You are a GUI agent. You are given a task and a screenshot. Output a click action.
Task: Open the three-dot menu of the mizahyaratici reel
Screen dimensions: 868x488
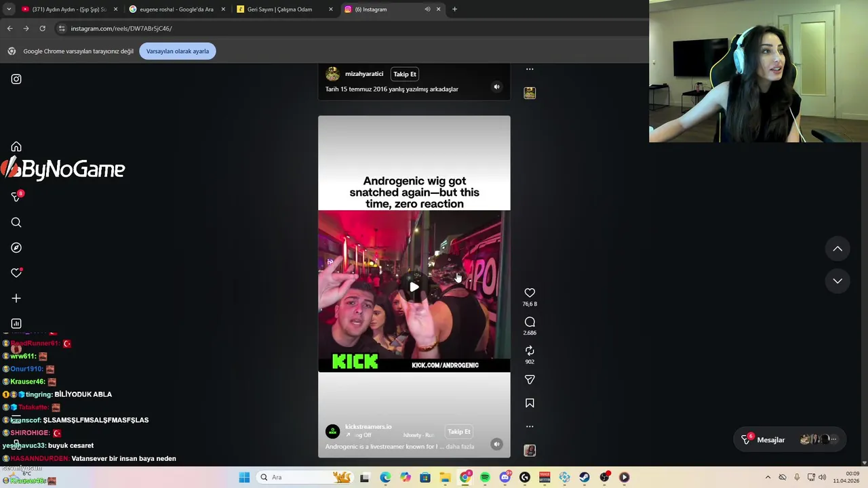pos(530,69)
